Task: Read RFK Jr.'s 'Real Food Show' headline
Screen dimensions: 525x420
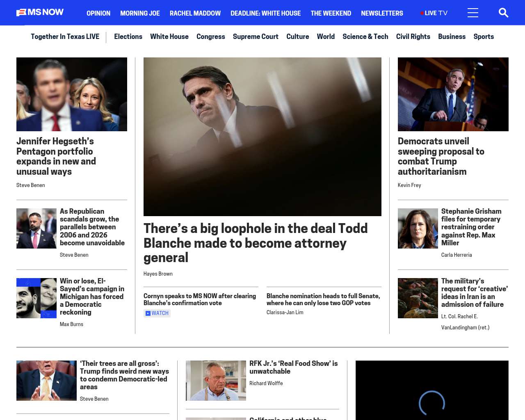Action: click(x=294, y=367)
